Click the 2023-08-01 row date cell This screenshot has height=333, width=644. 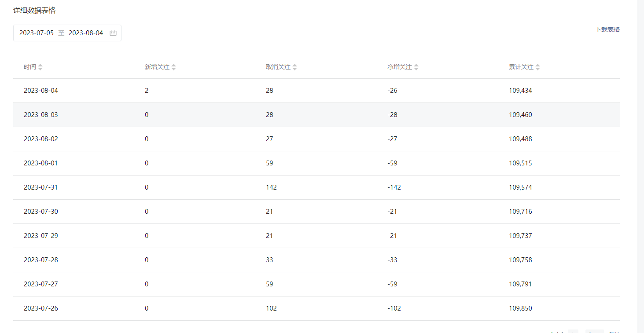point(41,163)
